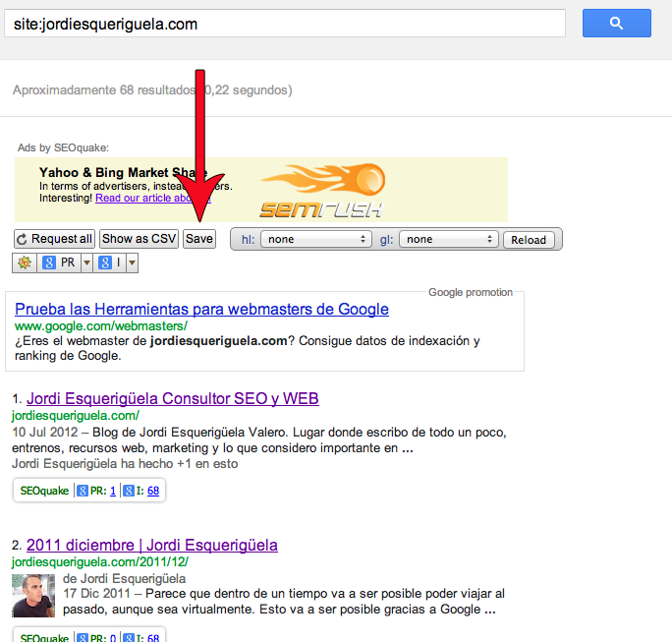Click the Google icon beside I: 68 in first result
This screenshot has width=672, height=642.
[129, 491]
